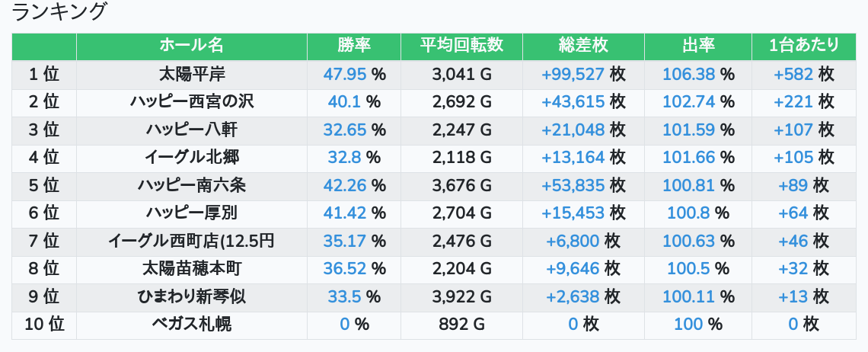The image size is (868, 352).
Task: Open the 太陽平岸 hall entry
Action: click(x=192, y=74)
